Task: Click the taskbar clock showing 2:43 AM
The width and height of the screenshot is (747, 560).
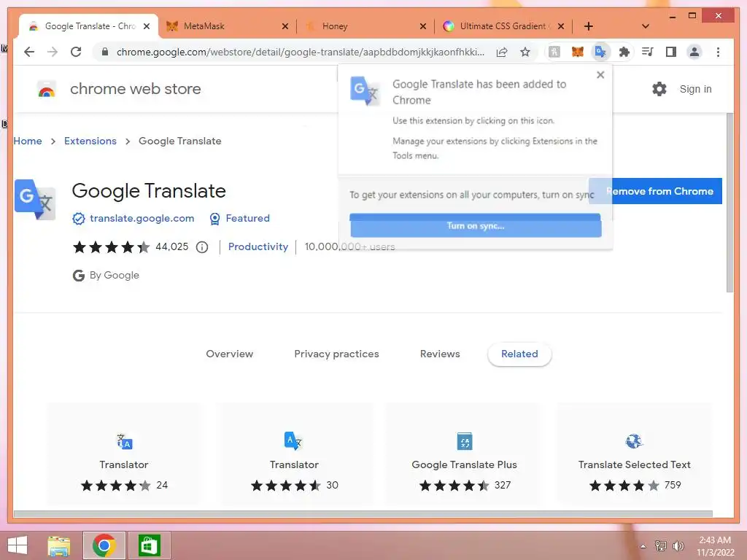Action: click(715, 546)
